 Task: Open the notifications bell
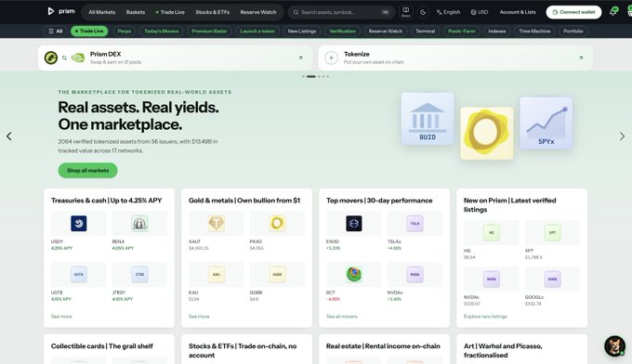[613, 11]
